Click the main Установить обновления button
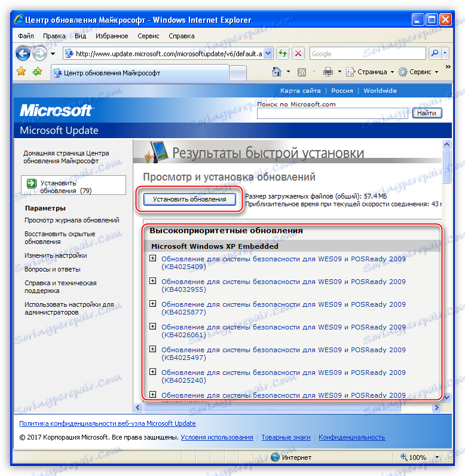Image resolution: width=465 pixels, height=476 pixels. pos(189,199)
